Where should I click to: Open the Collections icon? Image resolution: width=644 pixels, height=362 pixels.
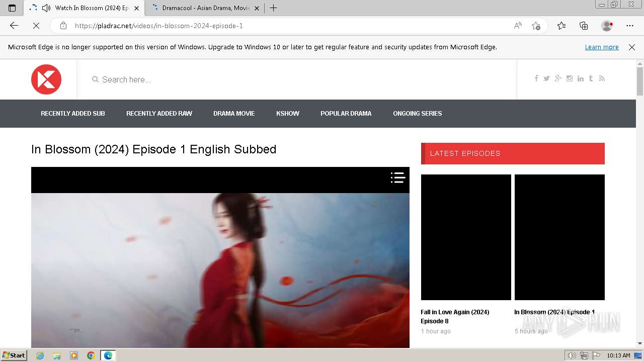(x=584, y=26)
